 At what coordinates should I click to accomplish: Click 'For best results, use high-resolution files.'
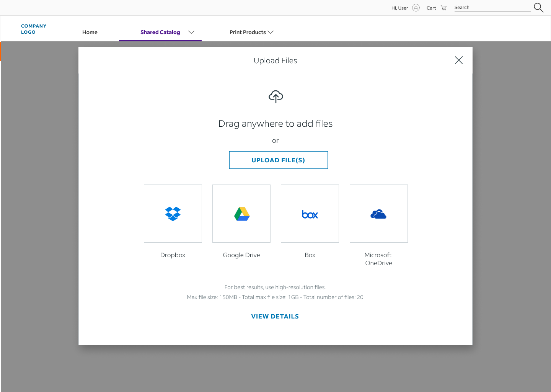click(x=275, y=287)
